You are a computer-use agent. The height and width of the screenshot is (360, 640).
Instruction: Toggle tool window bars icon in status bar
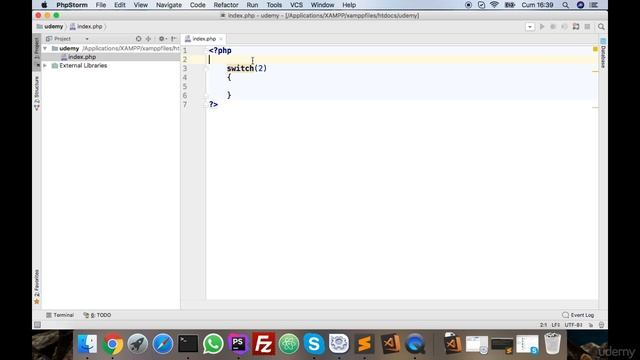[37, 325]
